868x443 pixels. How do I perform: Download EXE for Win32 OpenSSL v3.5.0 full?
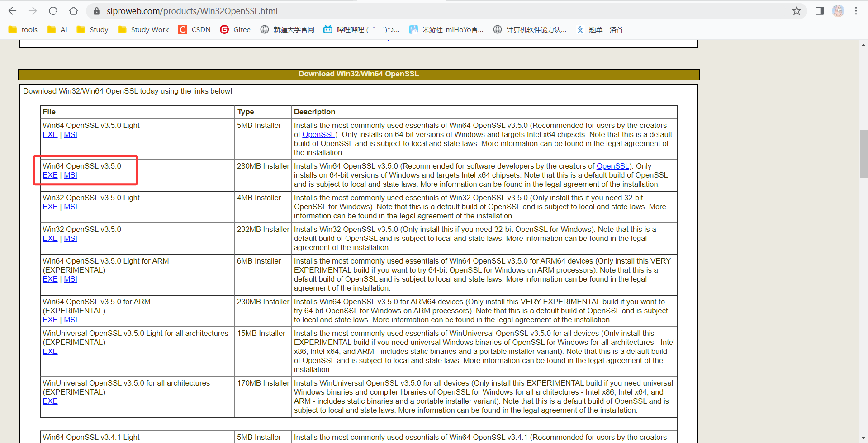pyautogui.click(x=50, y=238)
